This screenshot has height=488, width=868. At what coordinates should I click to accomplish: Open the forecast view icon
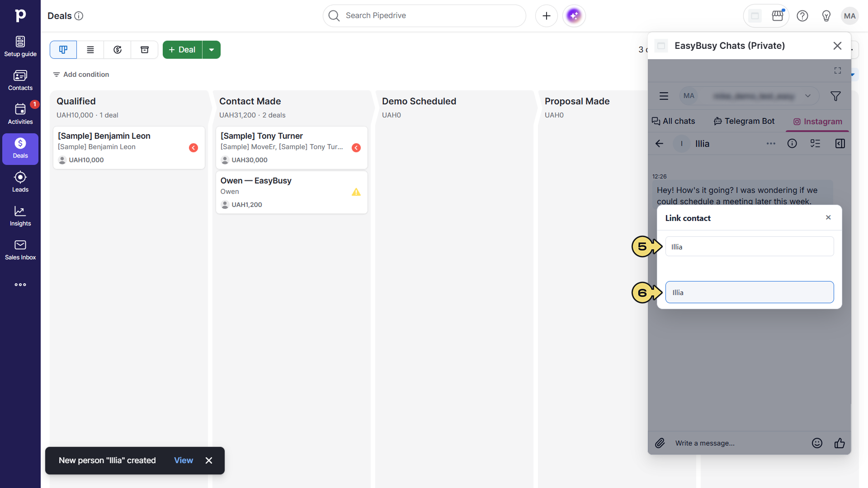pyautogui.click(x=118, y=50)
